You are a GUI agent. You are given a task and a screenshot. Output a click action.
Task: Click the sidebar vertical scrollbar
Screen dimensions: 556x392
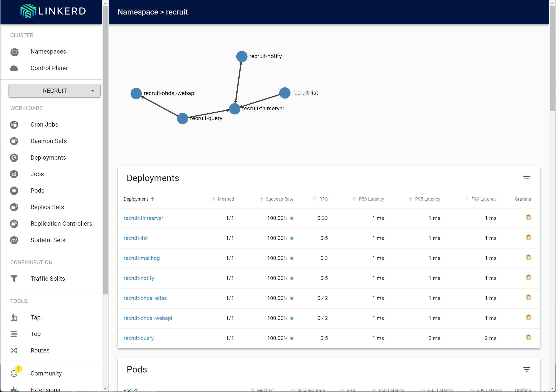pyautogui.click(x=105, y=150)
